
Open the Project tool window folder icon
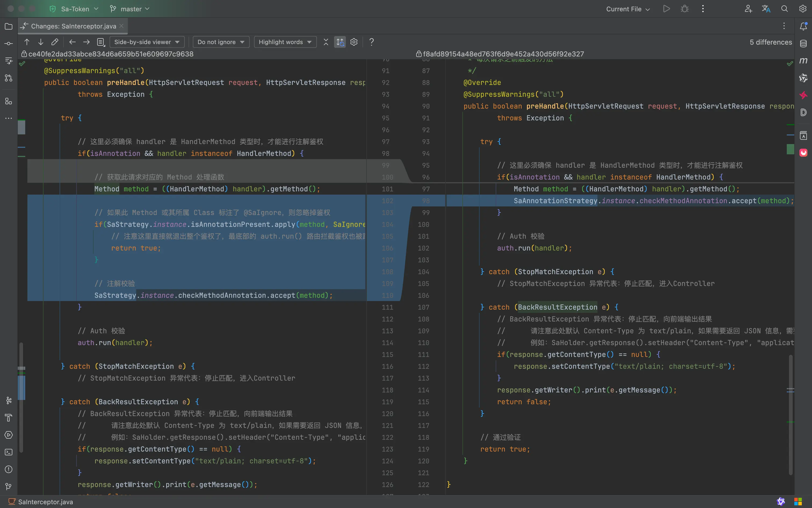pos(9,26)
